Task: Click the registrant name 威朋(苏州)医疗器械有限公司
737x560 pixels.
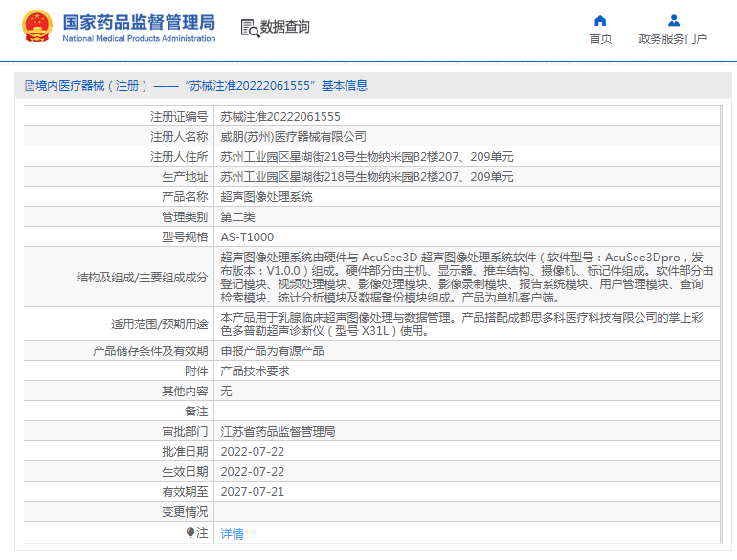Action: point(293,136)
